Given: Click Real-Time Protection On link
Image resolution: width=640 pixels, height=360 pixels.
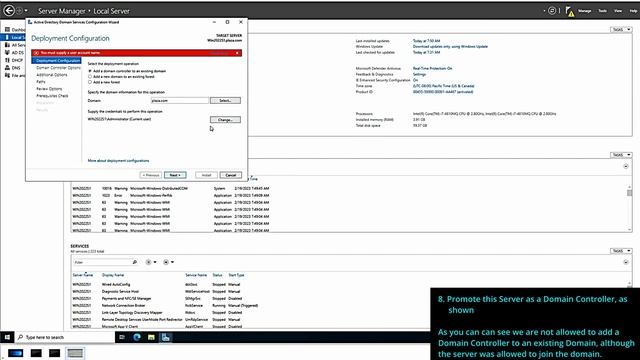Looking at the screenshot, I should pyautogui.click(x=432, y=69).
